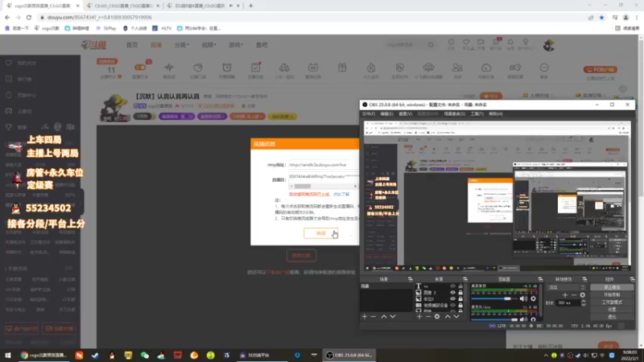Toggle lock on the video capture source

coord(460,306)
